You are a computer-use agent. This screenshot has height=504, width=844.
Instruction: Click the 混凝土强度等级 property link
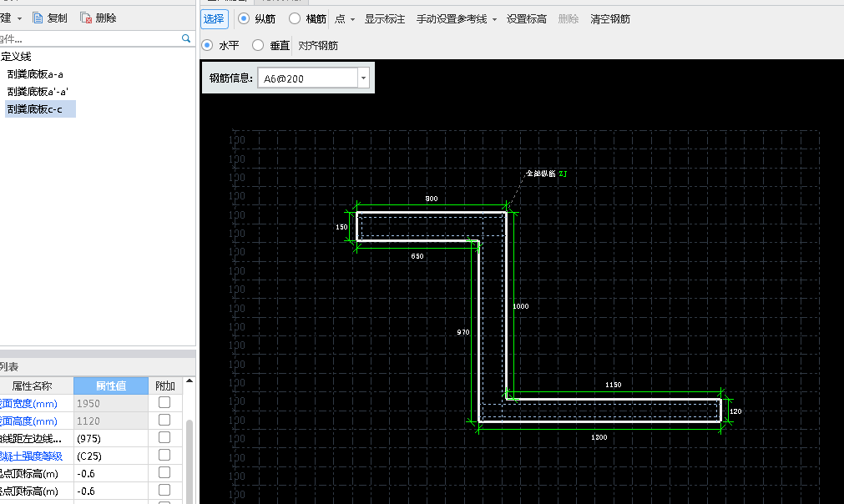click(x=31, y=456)
